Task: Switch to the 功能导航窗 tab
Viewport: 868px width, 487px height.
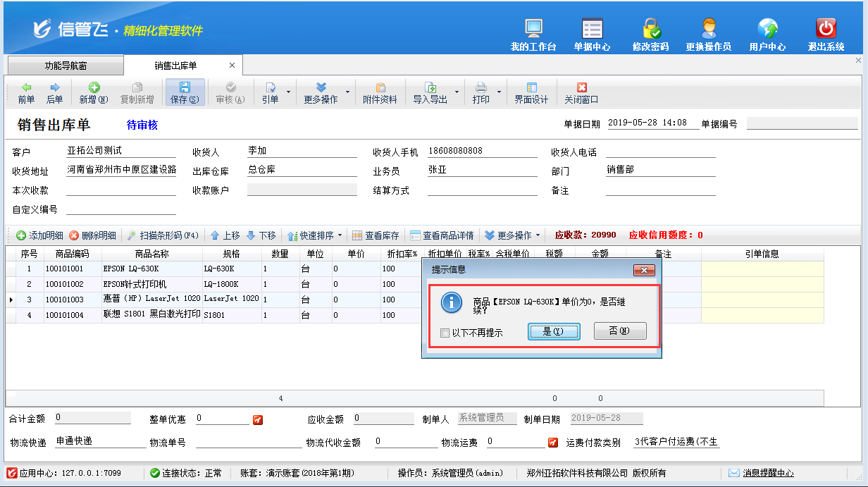Action: point(66,66)
